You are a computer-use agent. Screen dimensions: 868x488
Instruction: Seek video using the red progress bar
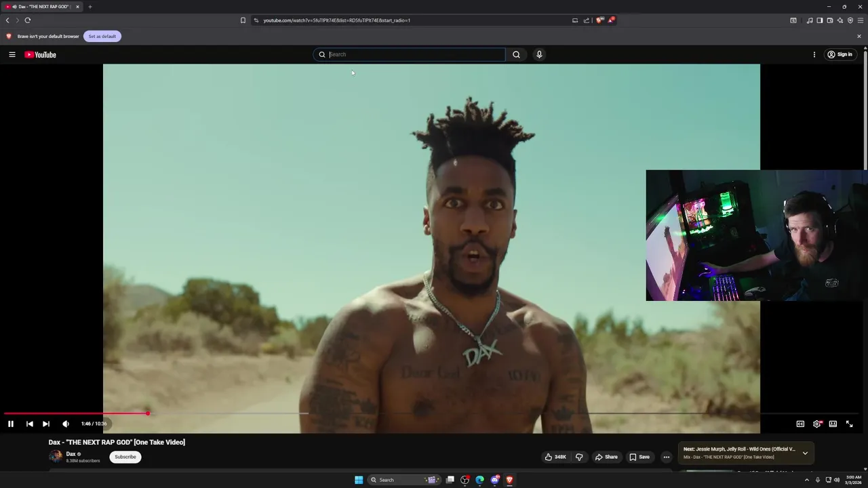[x=76, y=413]
